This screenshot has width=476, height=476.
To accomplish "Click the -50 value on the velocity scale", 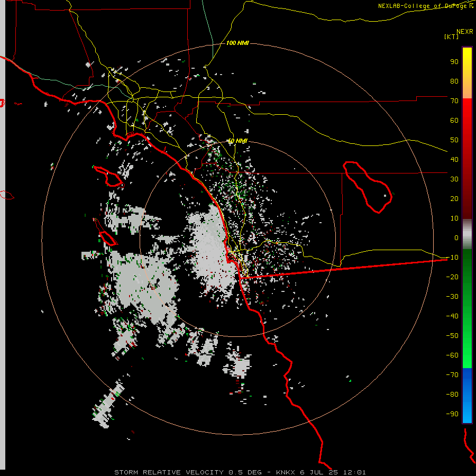I will (x=452, y=336).
